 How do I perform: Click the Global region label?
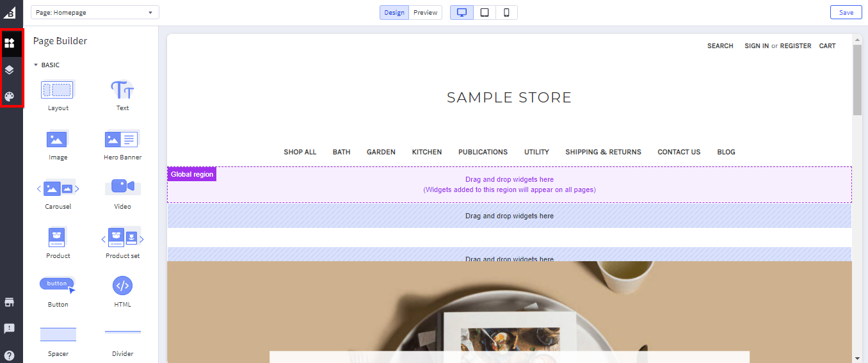click(x=192, y=174)
